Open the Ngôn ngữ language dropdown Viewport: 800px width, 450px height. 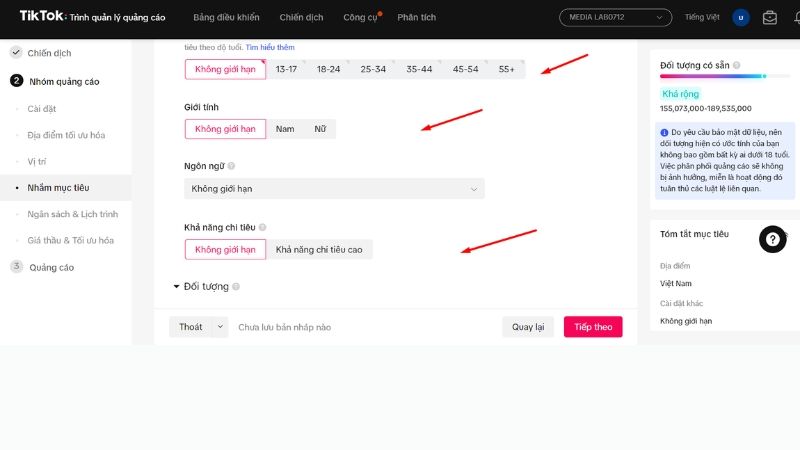[x=334, y=189]
